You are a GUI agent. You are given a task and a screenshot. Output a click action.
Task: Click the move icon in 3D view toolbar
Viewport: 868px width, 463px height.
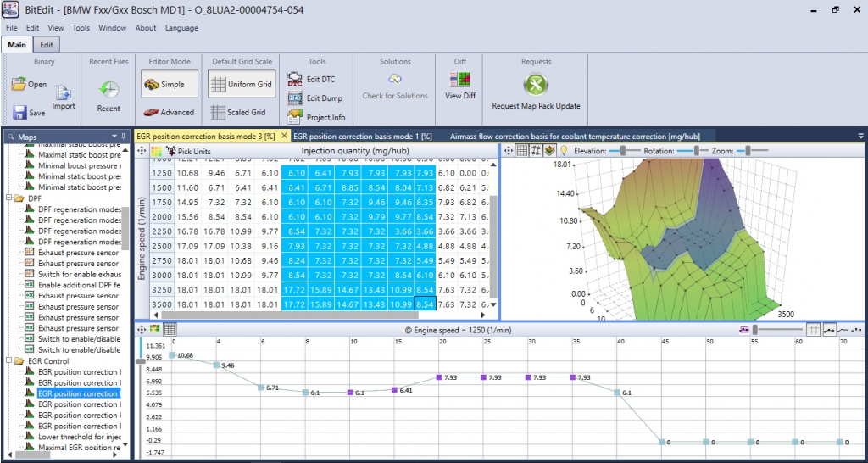(509, 150)
